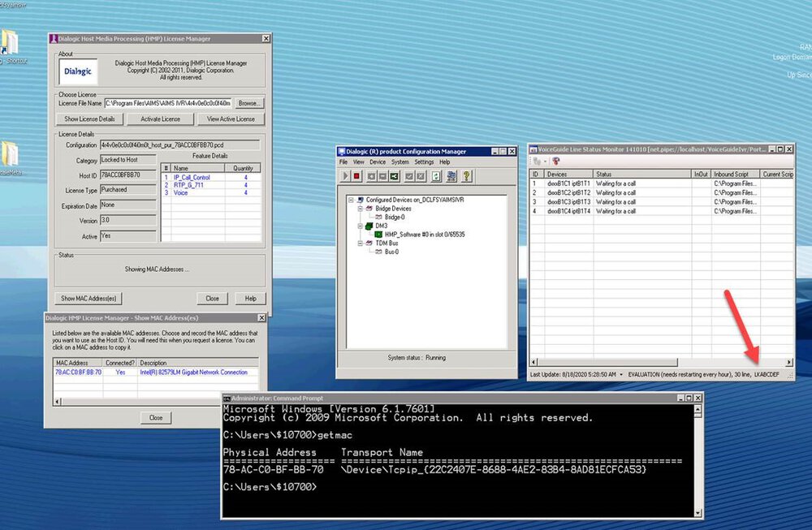
Task: Click the Show MAC Address(es) button
Action: (x=90, y=298)
